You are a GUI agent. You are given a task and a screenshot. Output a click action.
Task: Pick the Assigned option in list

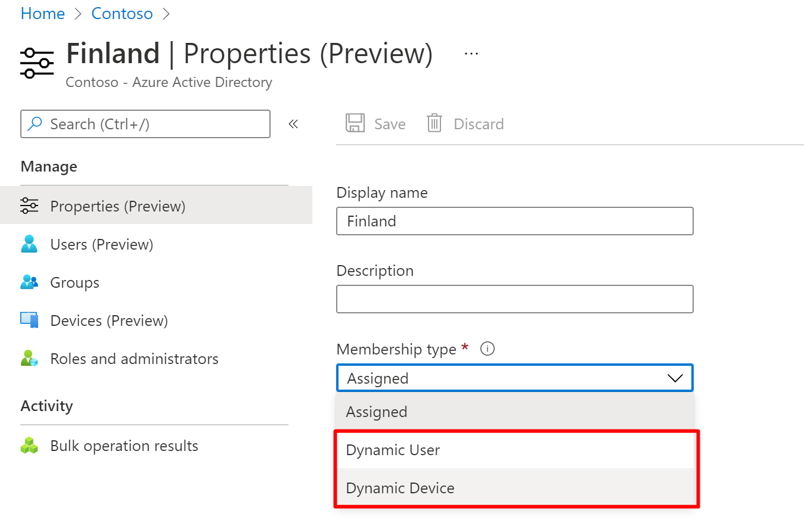point(377,412)
